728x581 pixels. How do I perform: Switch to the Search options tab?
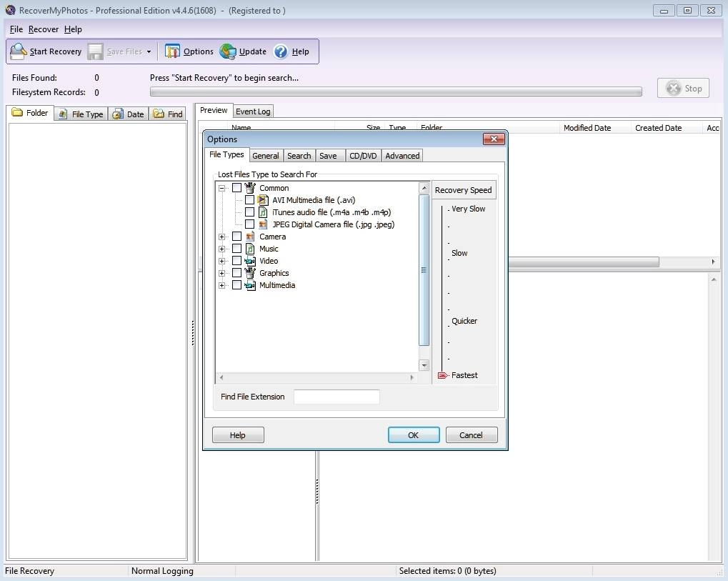[299, 156]
